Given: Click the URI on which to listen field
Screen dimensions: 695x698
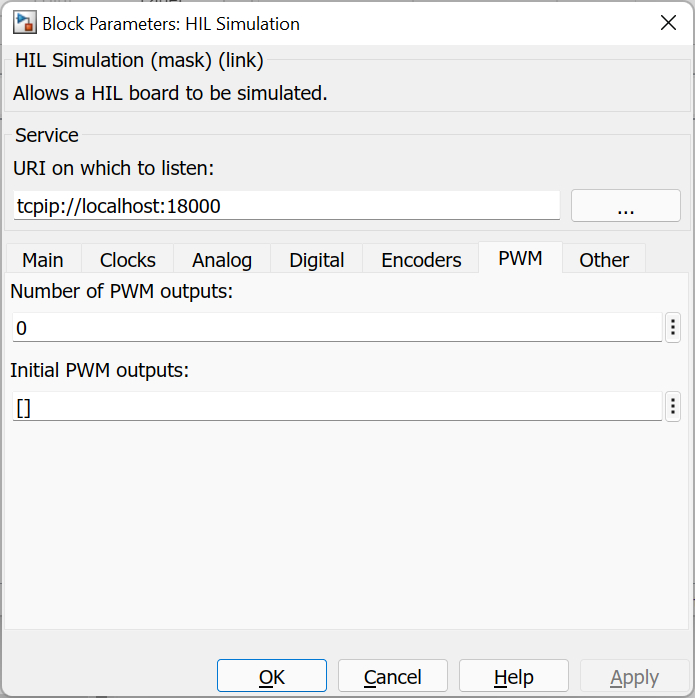Looking at the screenshot, I should (287, 206).
